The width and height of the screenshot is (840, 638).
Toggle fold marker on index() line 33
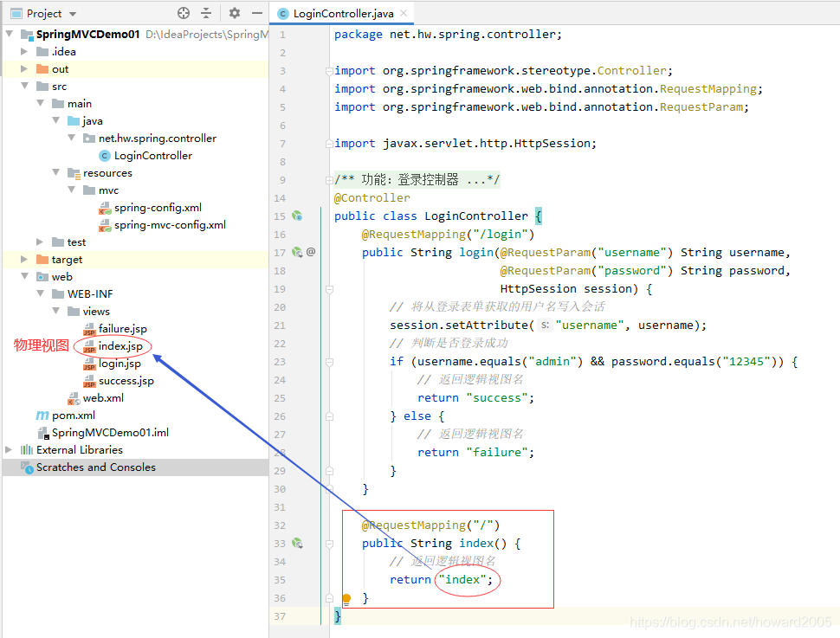click(329, 544)
